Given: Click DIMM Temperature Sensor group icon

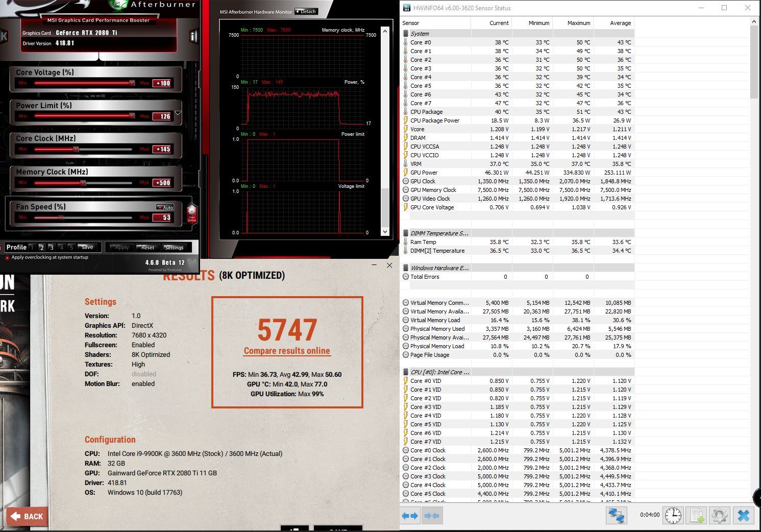Looking at the screenshot, I should pyautogui.click(x=406, y=233).
